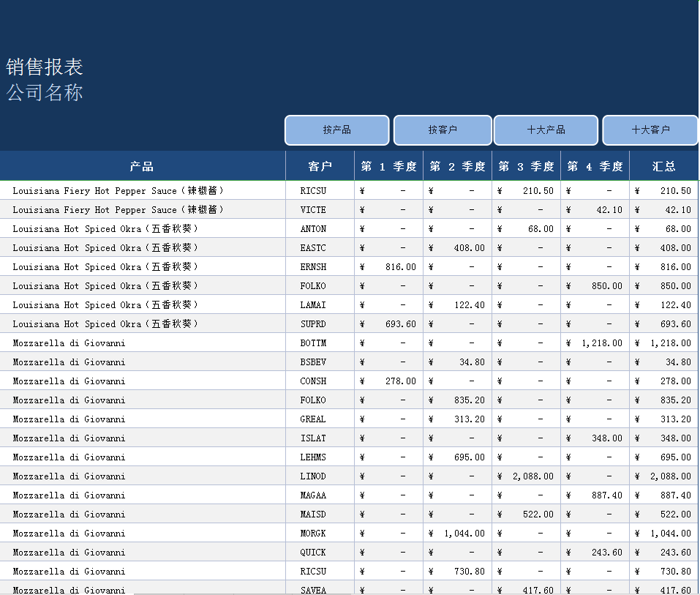The height and width of the screenshot is (595, 700).
Task: Click the 按客户 button
Action: pyautogui.click(x=442, y=130)
